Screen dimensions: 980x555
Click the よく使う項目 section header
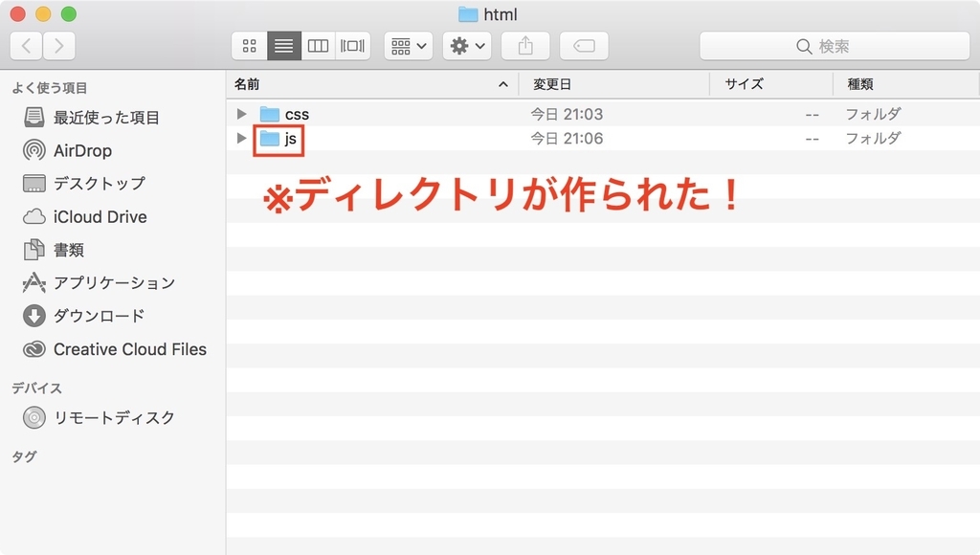50,87
